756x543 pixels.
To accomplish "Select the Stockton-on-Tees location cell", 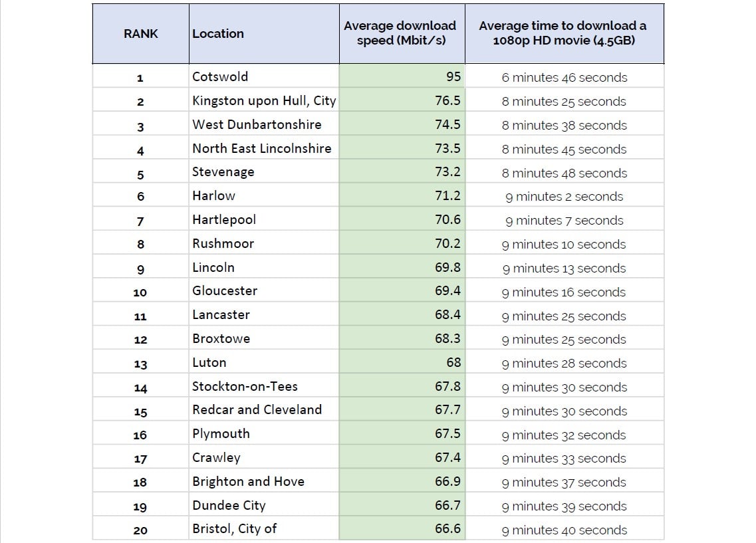I will pos(245,387).
